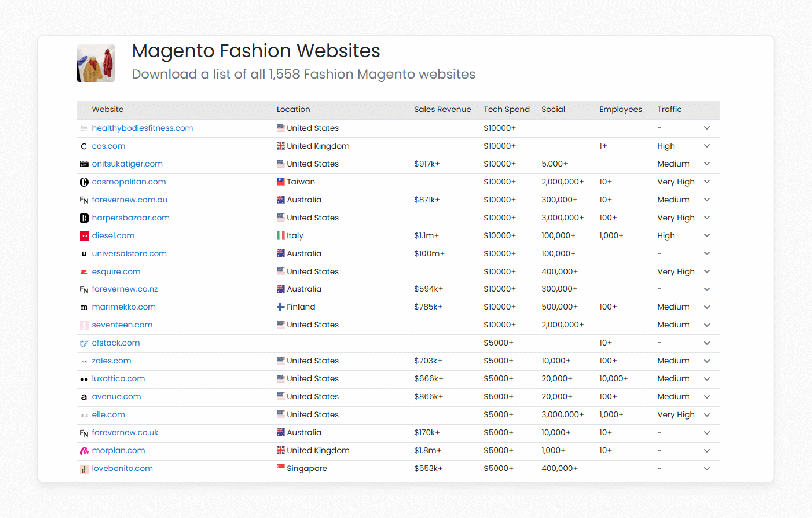This screenshot has height=518, width=812.
Task: Click the healthybodiesfitness.com favicon
Action: [x=84, y=128]
